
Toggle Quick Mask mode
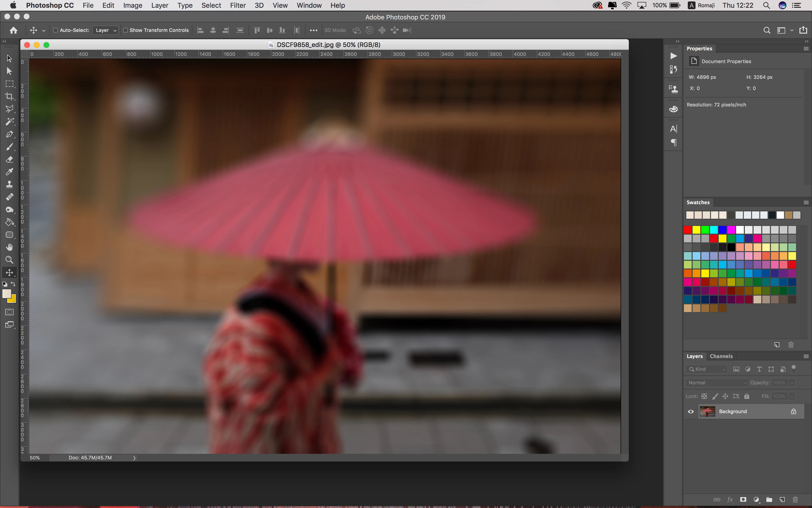pos(9,312)
